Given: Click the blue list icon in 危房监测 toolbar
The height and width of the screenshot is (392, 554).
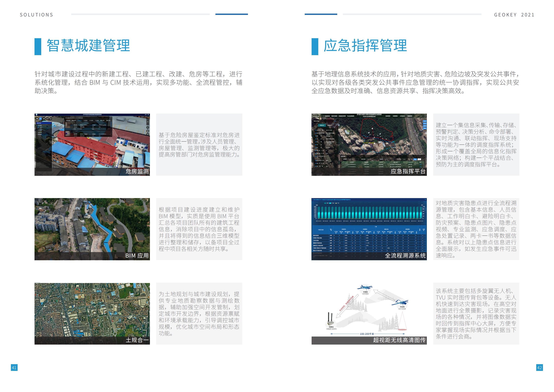Looking at the screenshot, I should tap(41, 119).
